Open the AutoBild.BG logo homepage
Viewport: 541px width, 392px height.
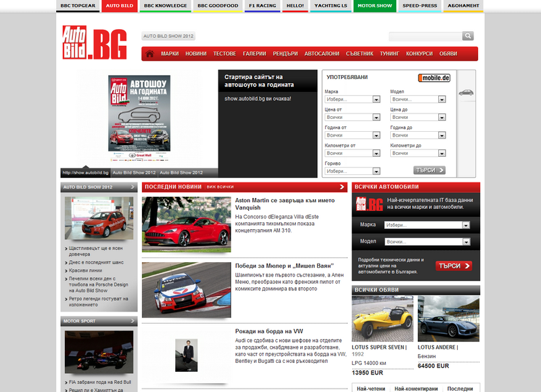coord(95,43)
